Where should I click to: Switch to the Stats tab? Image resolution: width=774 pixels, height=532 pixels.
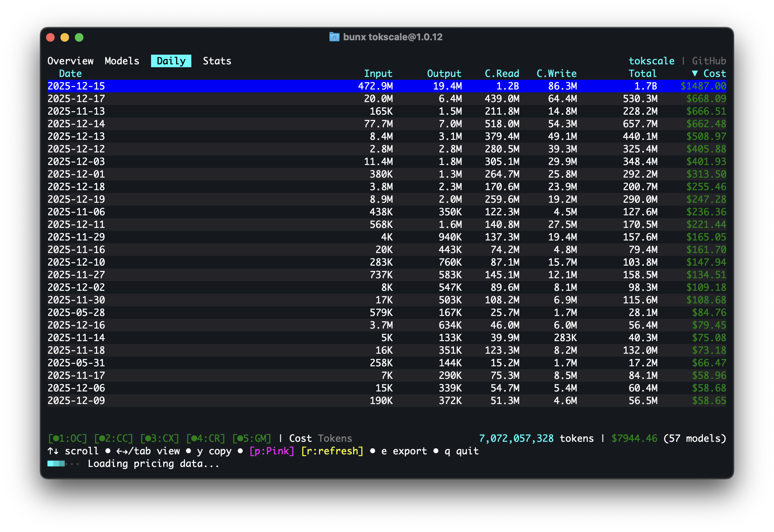tap(217, 61)
